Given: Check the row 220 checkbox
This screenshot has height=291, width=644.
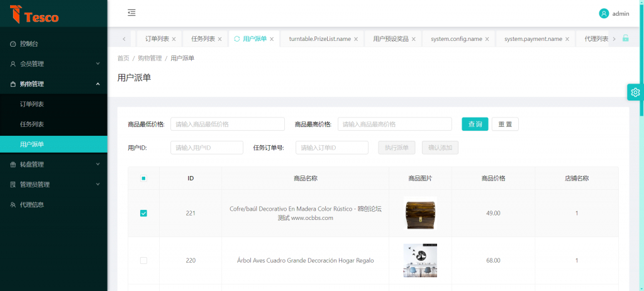Looking at the screenshot, I should [143, 260].
